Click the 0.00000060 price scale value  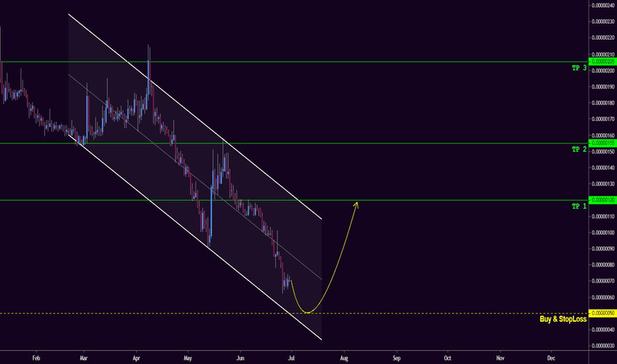[x=603, y=298]
